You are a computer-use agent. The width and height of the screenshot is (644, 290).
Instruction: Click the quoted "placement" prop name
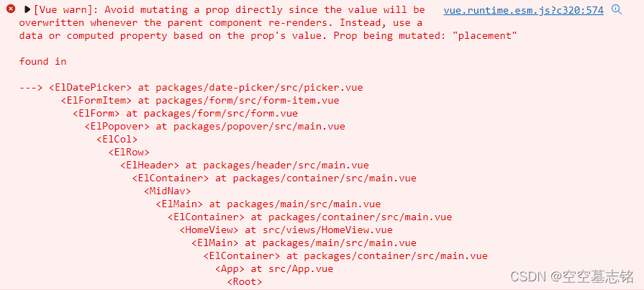[x=486, y=36]
